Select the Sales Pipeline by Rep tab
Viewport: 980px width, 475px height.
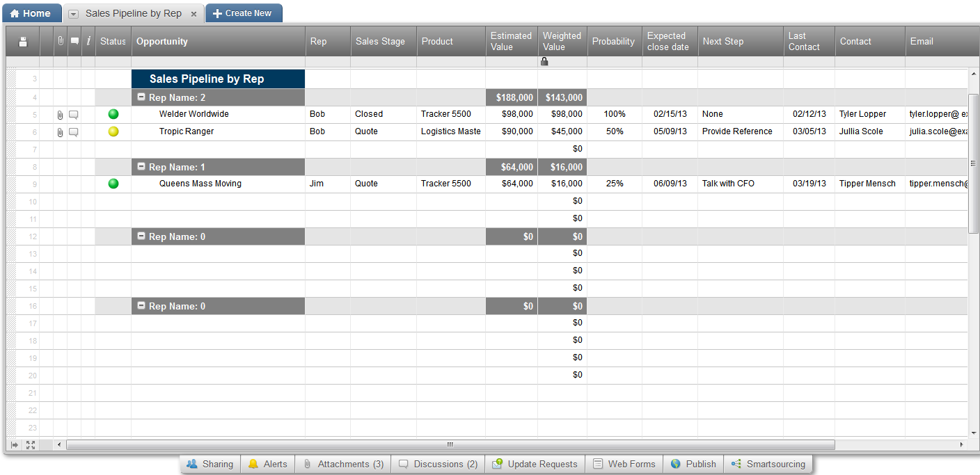(x=134, y=13)
